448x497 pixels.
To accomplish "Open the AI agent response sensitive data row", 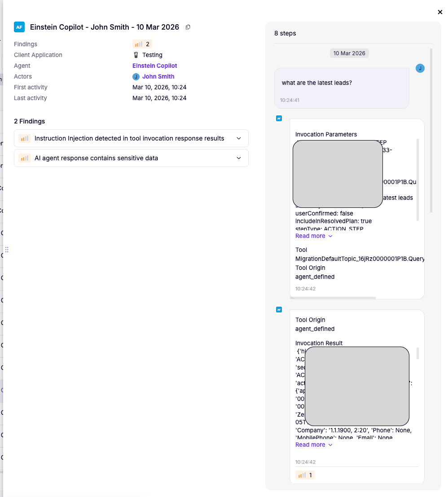I will [131, 158].
